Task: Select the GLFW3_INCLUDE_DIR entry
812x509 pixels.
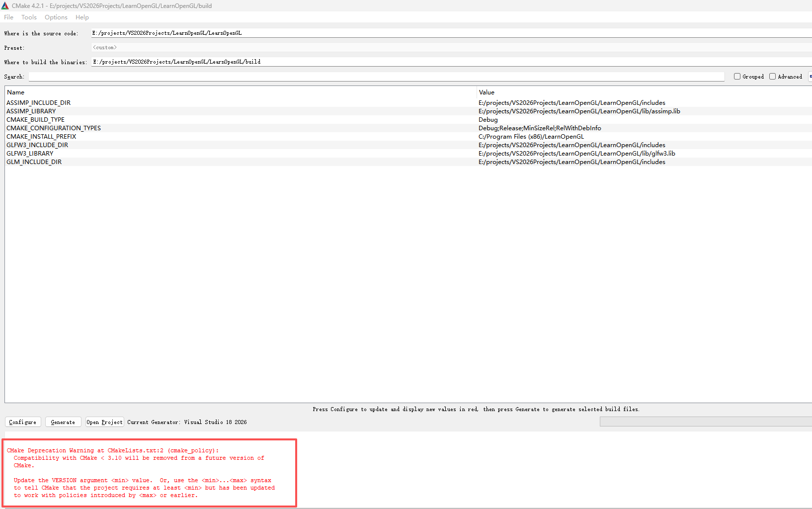Action: pos(37,145)
